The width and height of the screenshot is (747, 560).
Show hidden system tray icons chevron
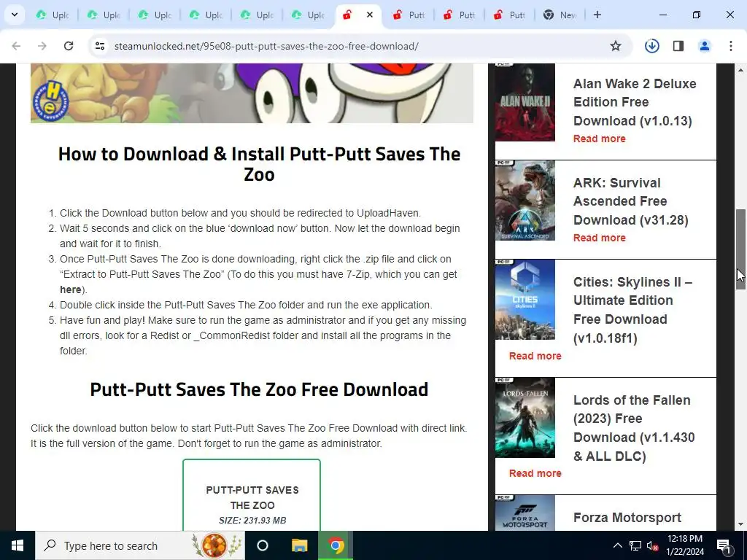[x=617, y=545]
